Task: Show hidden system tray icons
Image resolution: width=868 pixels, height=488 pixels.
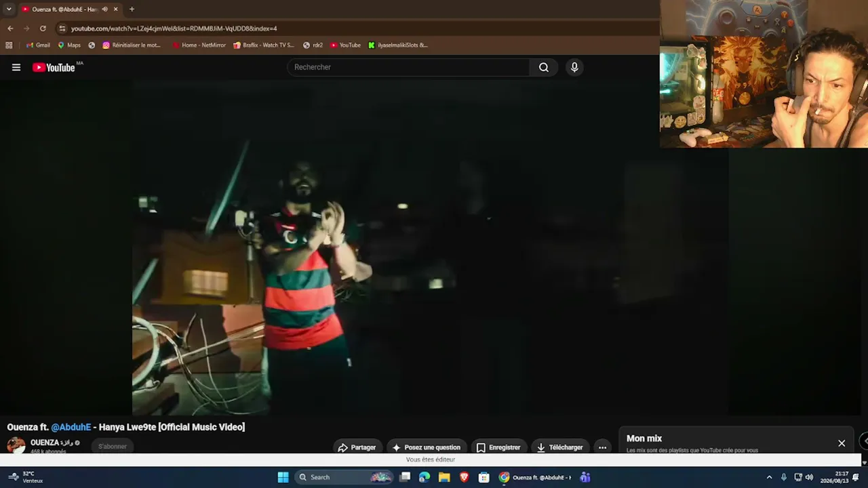Action: coord(769,477)
